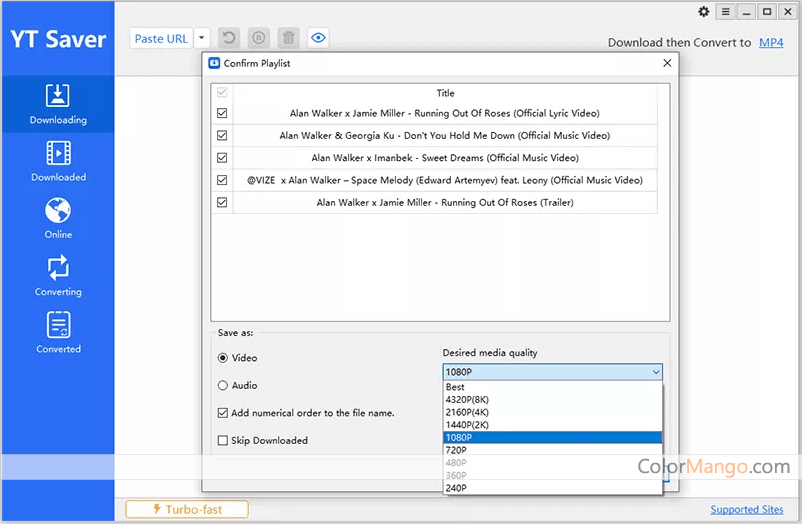Click the Paste URL button
The image size is (802, 524).
tap(161, 38)
